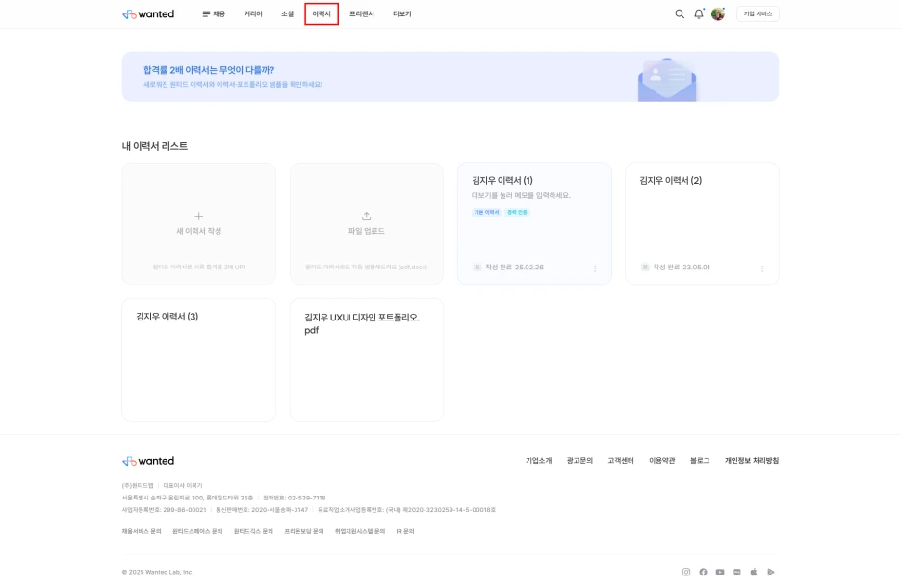Click 작성 완료 25.02.26 text

pos(514,267)
